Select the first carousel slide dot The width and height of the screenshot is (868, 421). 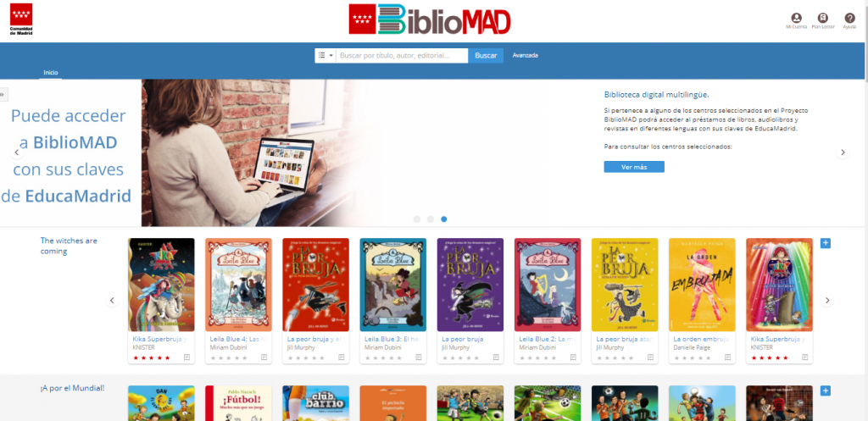pos(417,219)
